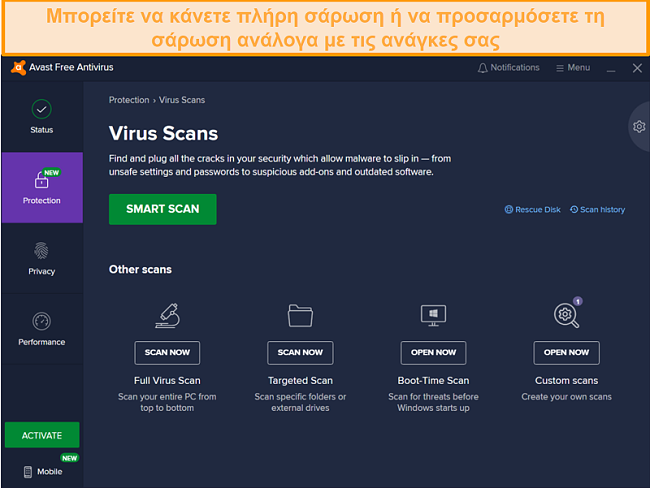650x488 pixels.
Task: Open the Rescue Disk link
Action: tap(537, 209)
